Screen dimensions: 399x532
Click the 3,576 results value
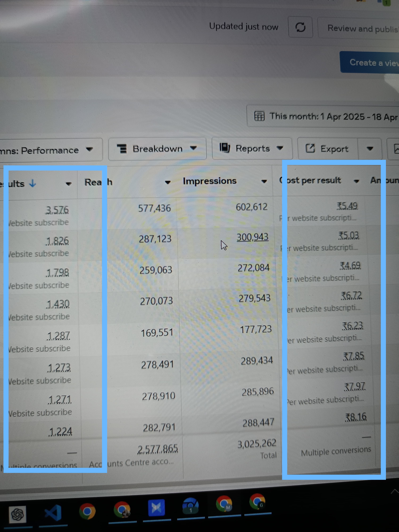point(57,210)
